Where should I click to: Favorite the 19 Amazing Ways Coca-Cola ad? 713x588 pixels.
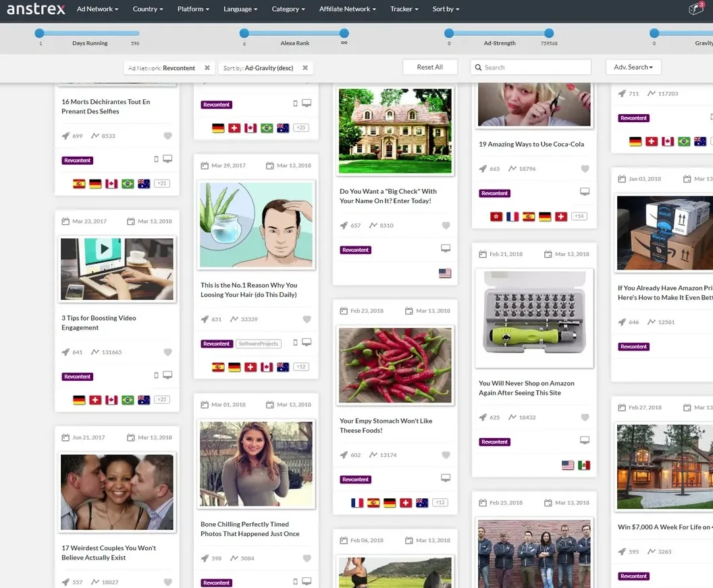(x=585, y=169)
